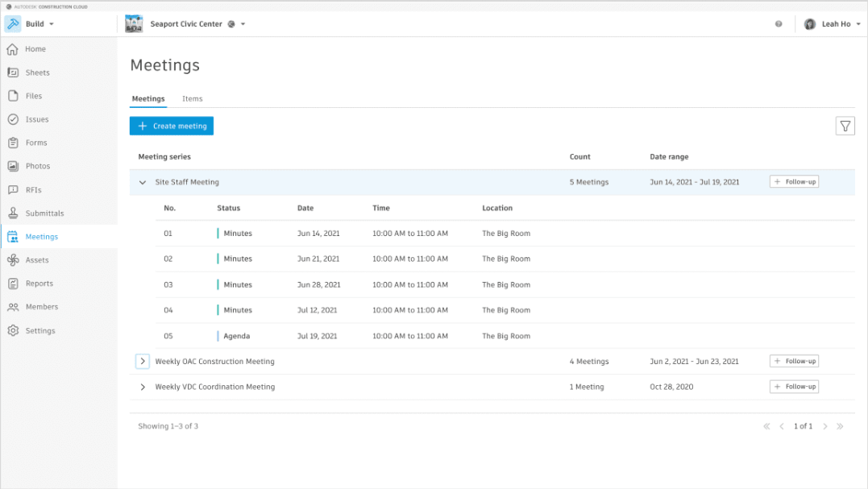The image size is (868, 489).
Task: Go to Home in the sidebar
Action: (35, 49)
